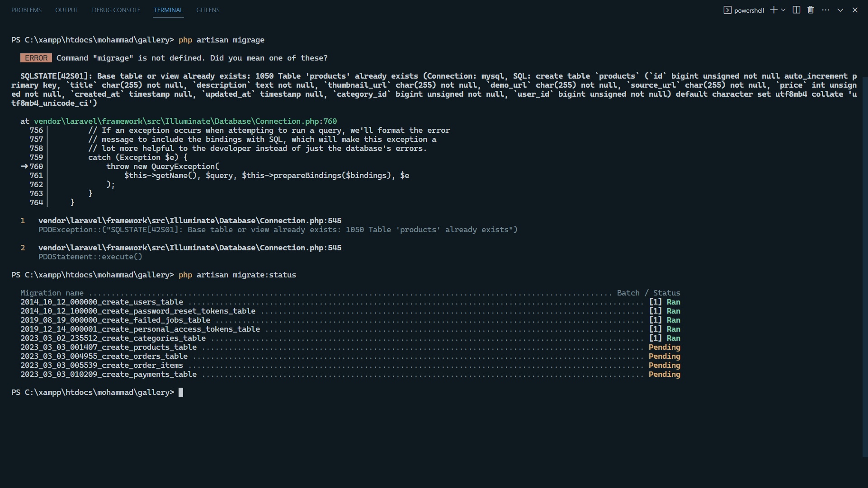The width and height of the screenshot is (868, 488).
Task: Click the create_categories_table migration name
Action: tap(113, 338)
